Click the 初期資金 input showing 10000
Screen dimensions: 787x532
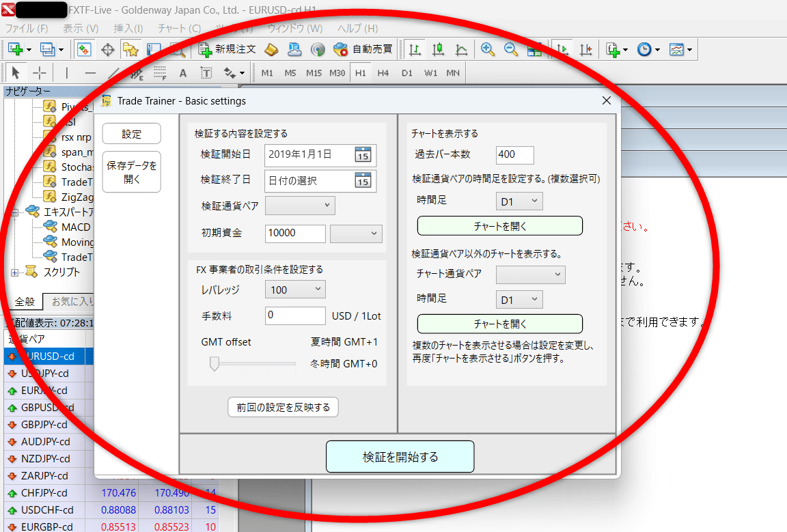click(295, 234)
